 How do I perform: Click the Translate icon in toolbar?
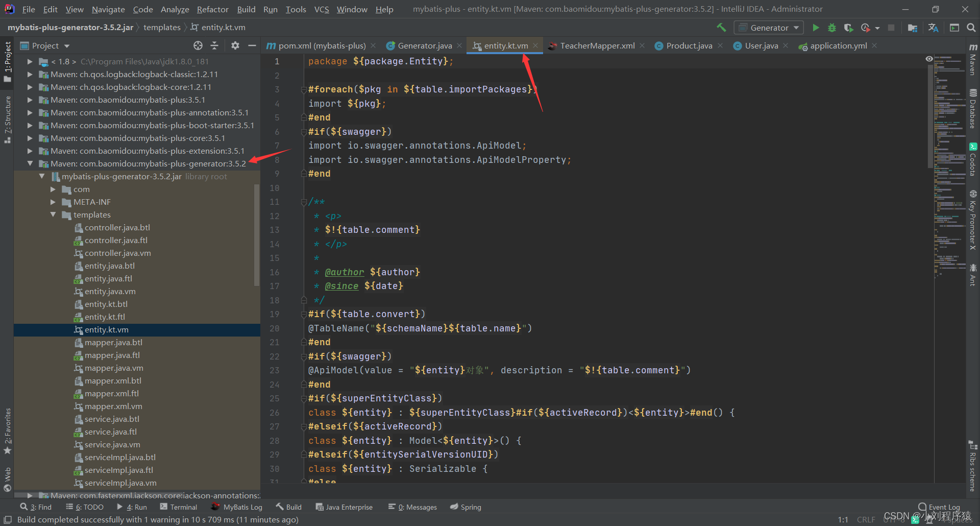[x=934, y=28]
